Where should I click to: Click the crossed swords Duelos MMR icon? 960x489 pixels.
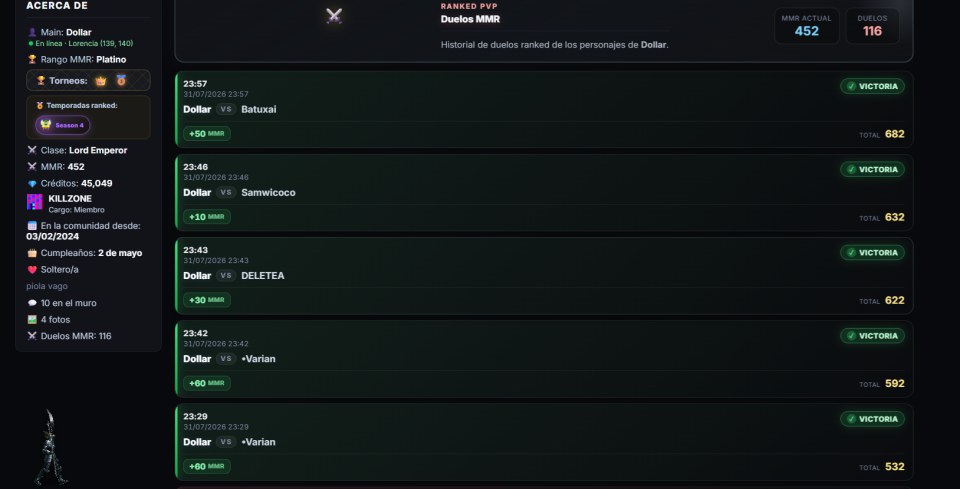pos(334,17)
